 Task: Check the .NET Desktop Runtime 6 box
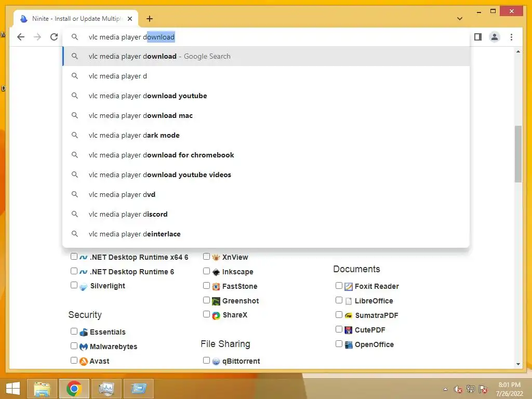coord(74,271)
